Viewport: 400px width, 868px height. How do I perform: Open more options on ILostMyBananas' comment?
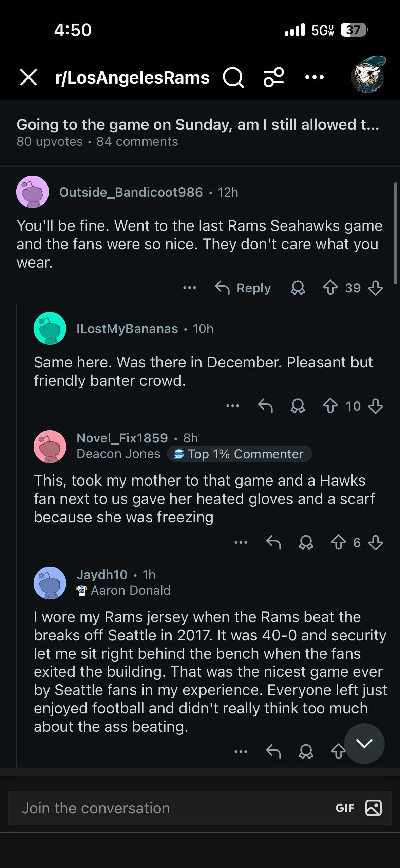pyautogui.click(x=233, y=406)
